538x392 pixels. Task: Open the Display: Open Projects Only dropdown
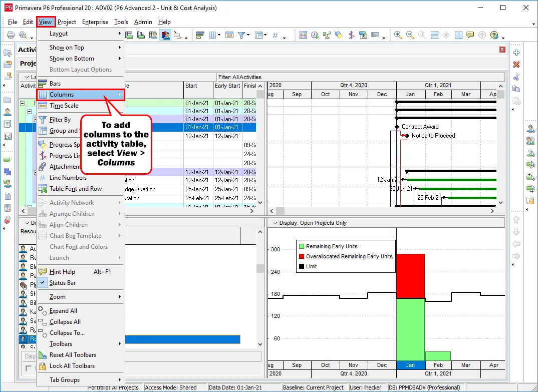click(275, 223)
